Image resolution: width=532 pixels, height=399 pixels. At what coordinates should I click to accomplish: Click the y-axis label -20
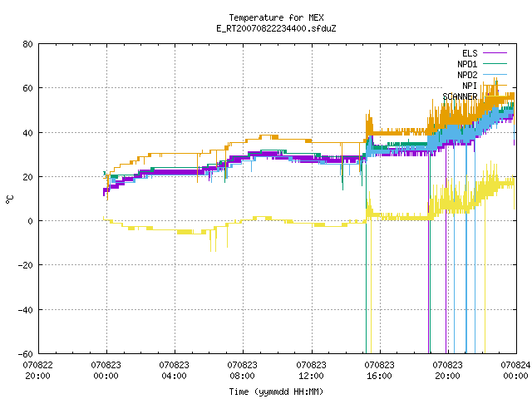tap(26, 265)
